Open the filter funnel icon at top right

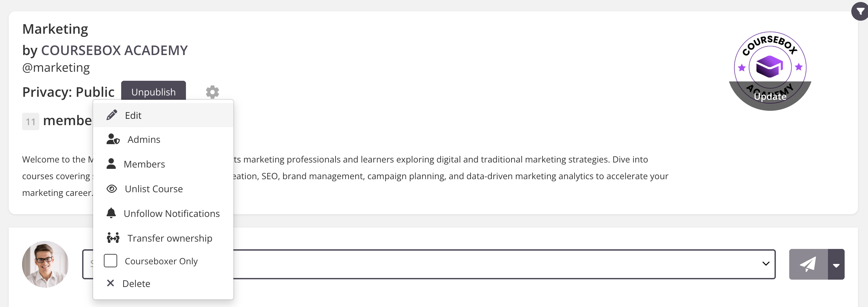point(860,11)
